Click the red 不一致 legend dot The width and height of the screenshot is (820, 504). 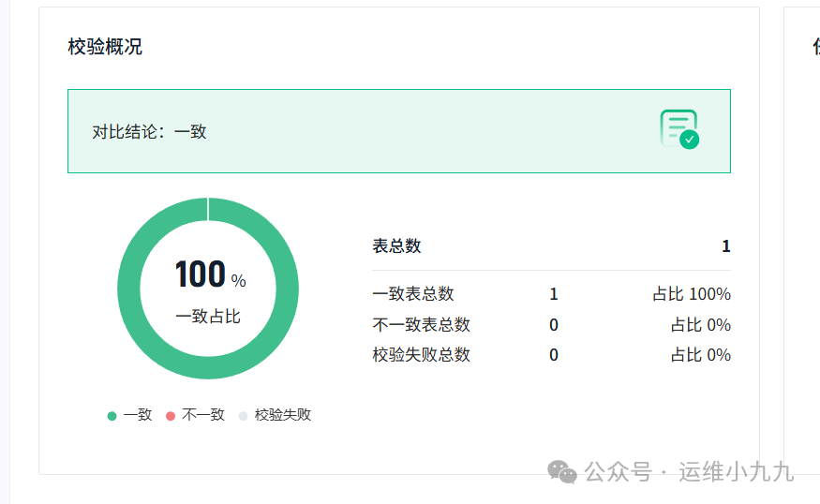[x=171, y=415]
